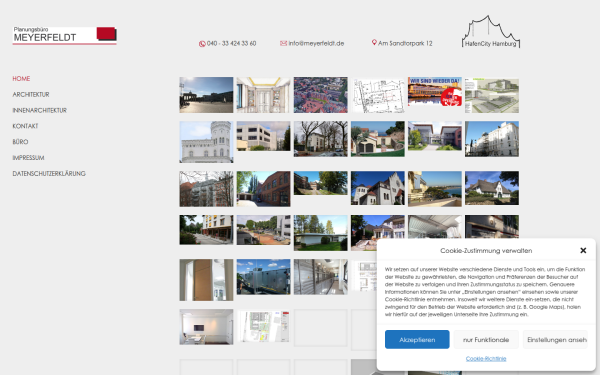
Task: Click Einstellungen ansehen button
Action: [x=556, y=339]
